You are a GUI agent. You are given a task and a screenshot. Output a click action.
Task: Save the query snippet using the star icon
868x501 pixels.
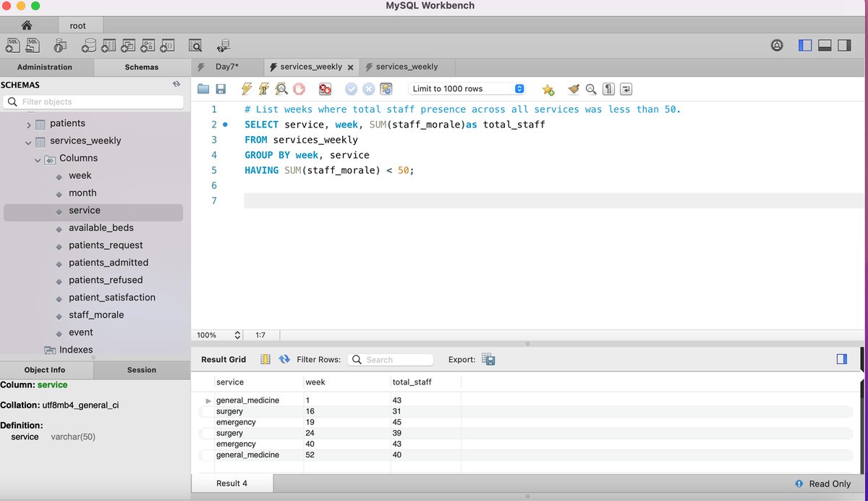pos(548,88)
